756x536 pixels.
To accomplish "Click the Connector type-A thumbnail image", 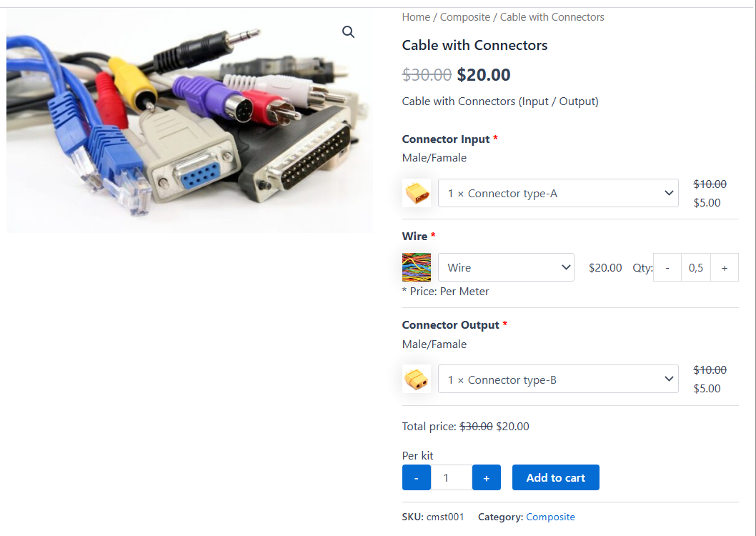I will click(x=417, y=193).
